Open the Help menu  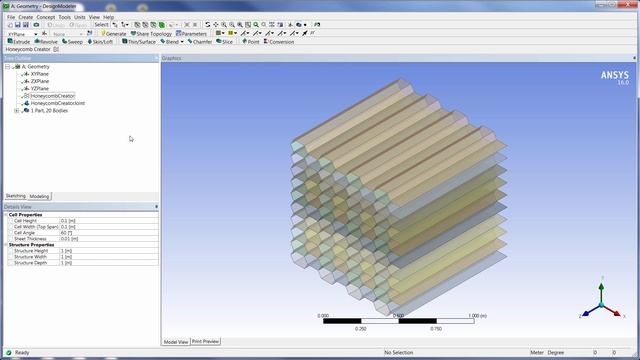109,17
